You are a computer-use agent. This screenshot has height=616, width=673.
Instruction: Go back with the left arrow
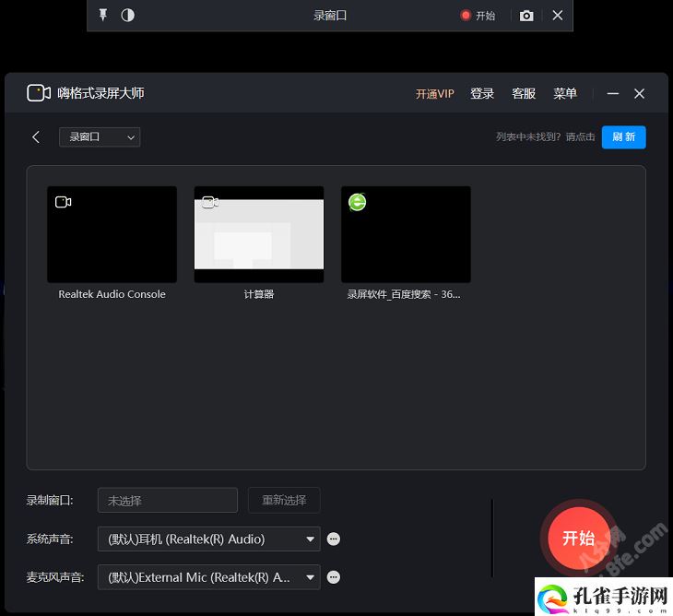(36, 136)
